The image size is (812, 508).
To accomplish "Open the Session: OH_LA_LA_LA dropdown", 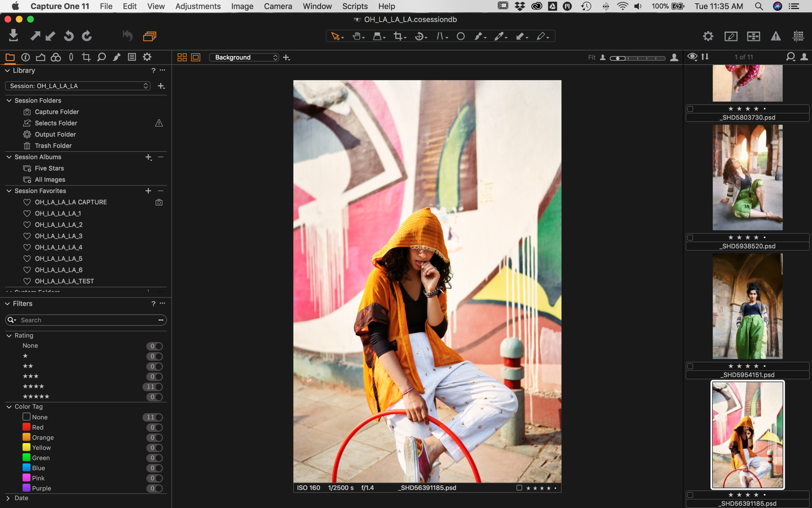I will (x=78, y=86).
